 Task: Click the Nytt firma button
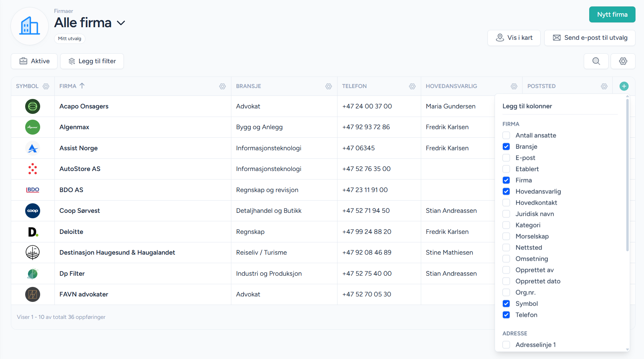point(612,15)
